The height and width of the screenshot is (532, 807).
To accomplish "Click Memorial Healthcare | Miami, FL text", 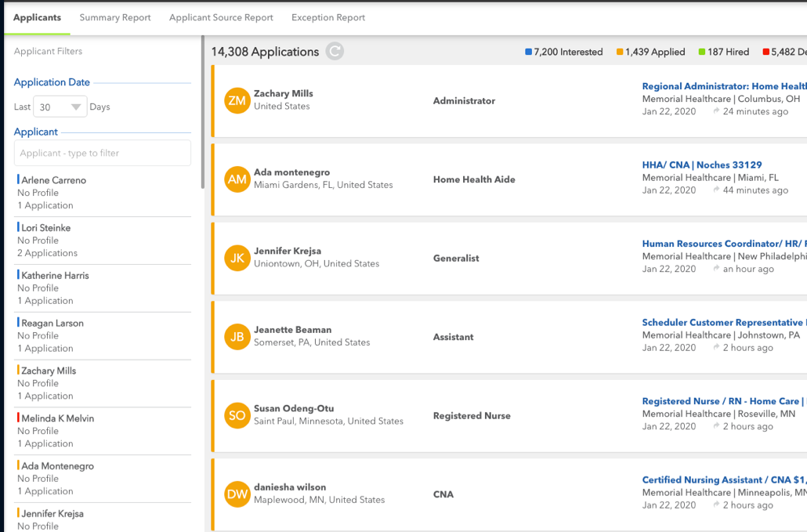I will point(711,178).
